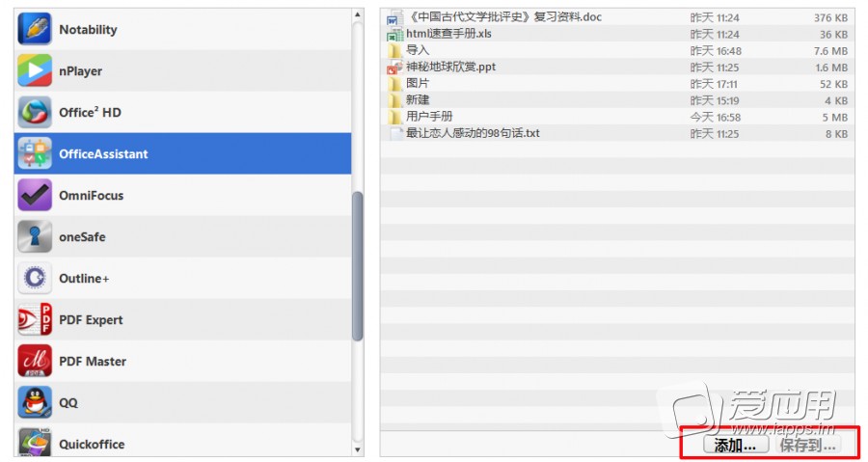Click the 5 MB size value

click(835, 118)
